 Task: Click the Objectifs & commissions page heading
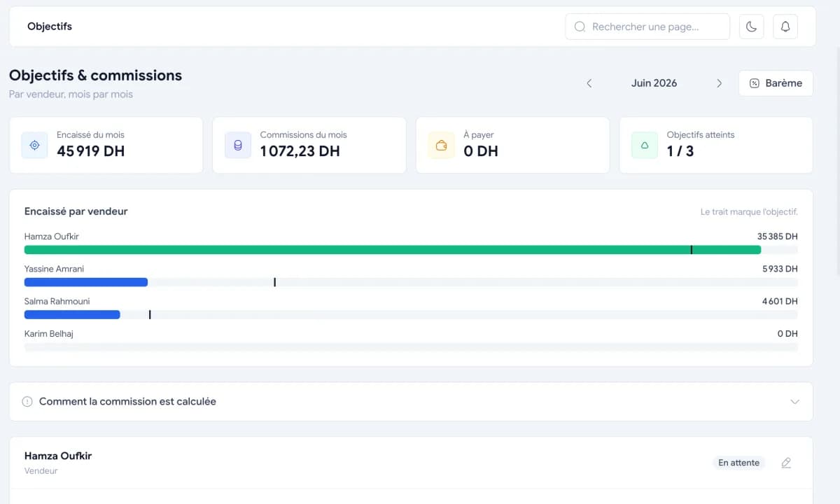coord(95,76)
